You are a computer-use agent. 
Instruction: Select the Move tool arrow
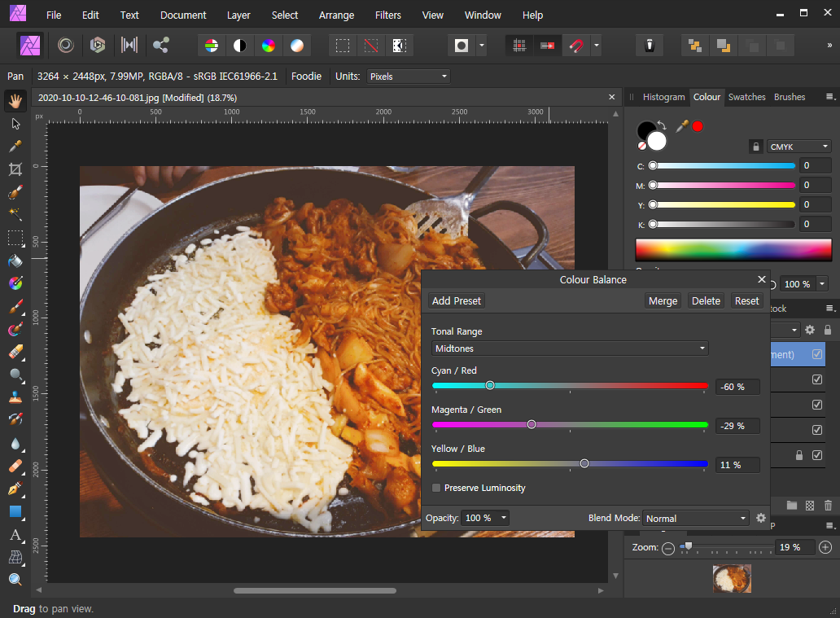pyautogui.click(x=15, y=124)
